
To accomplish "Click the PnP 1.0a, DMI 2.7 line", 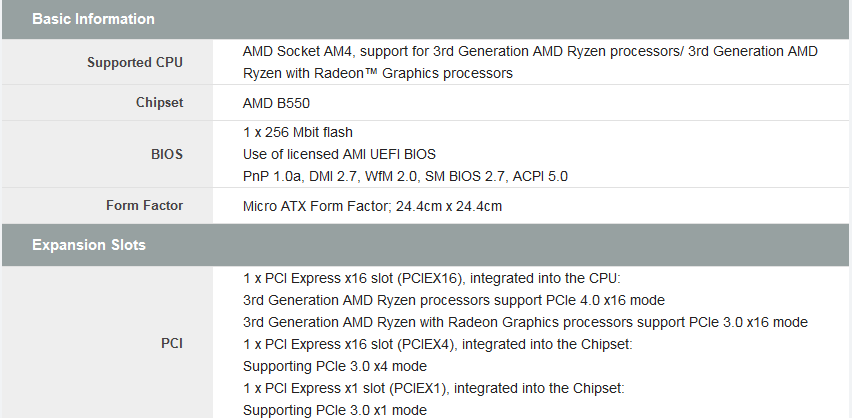I will pyautogui.click(x=405, y=176).
